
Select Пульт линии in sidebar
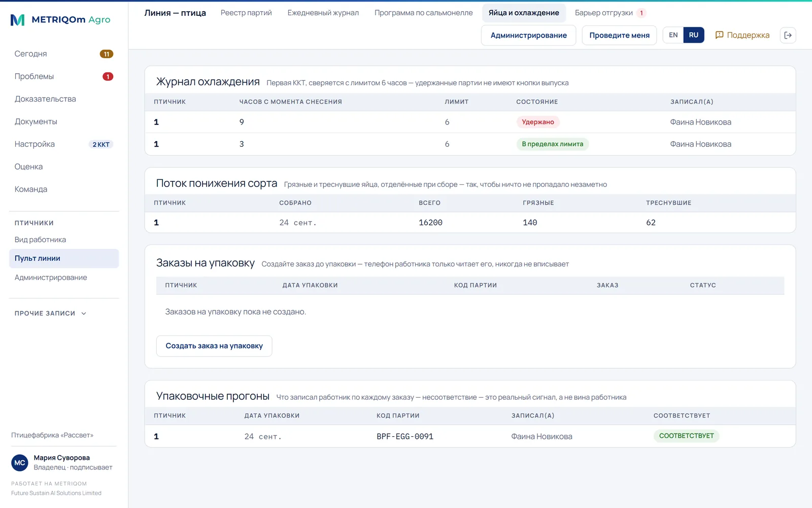[64, 259]
